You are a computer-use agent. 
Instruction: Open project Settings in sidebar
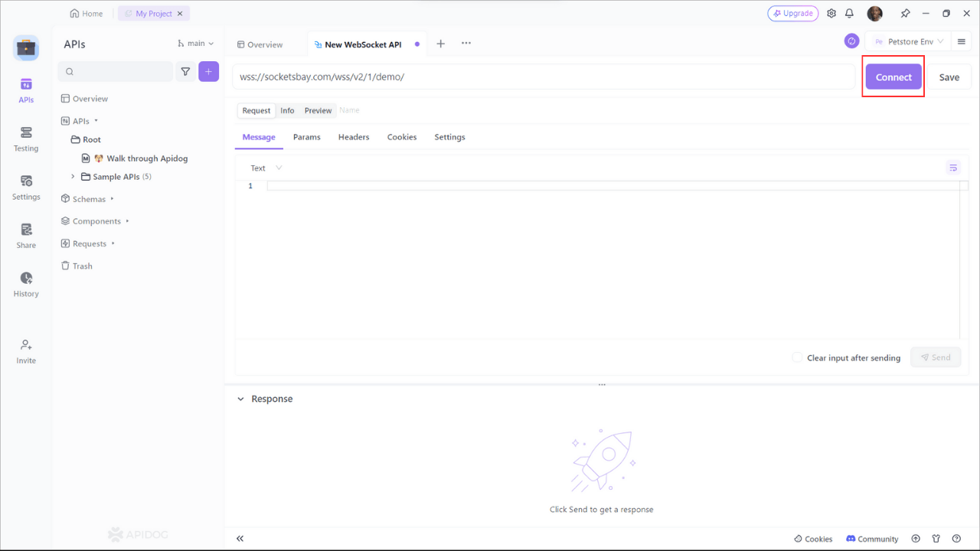pos(26,187)
